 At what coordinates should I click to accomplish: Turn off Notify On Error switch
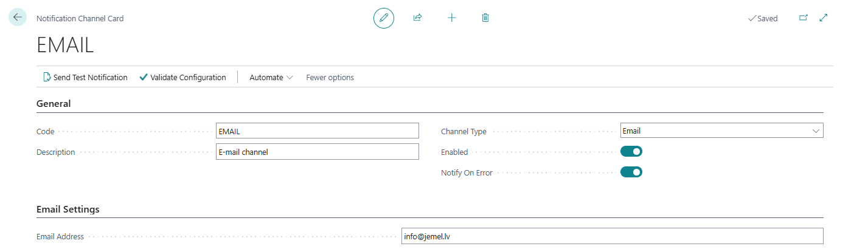pos(631,172)
